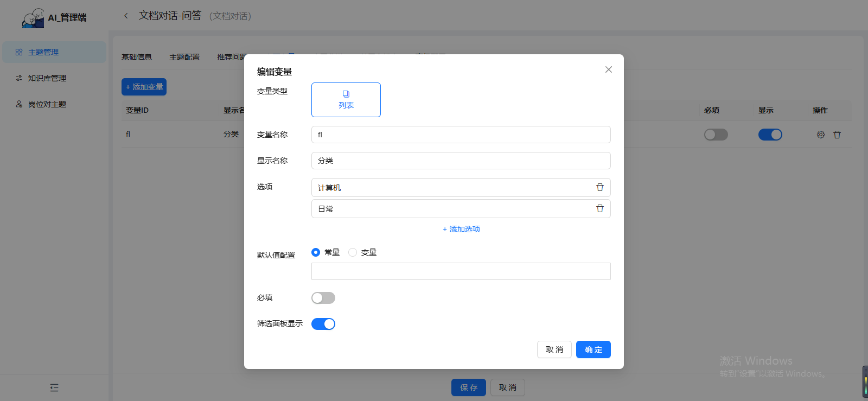Delete the 计算机 option with trash icon
868x401 pixels.
click(x=599, y=187)
